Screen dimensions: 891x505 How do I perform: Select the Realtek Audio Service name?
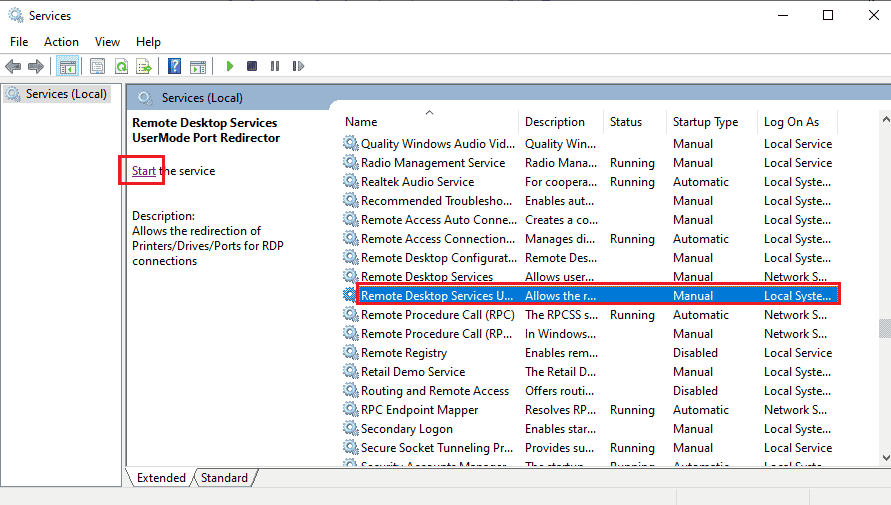[x=418, y=182]
